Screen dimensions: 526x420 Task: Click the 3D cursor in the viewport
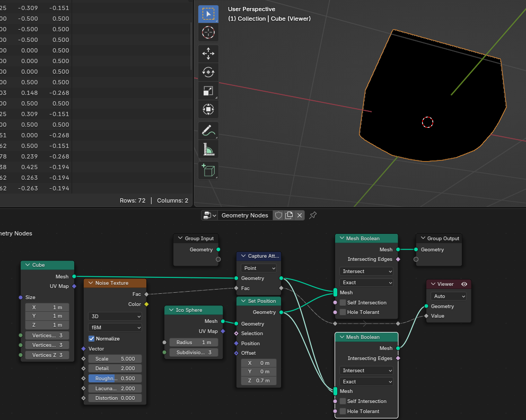click(x=427, y=122)
